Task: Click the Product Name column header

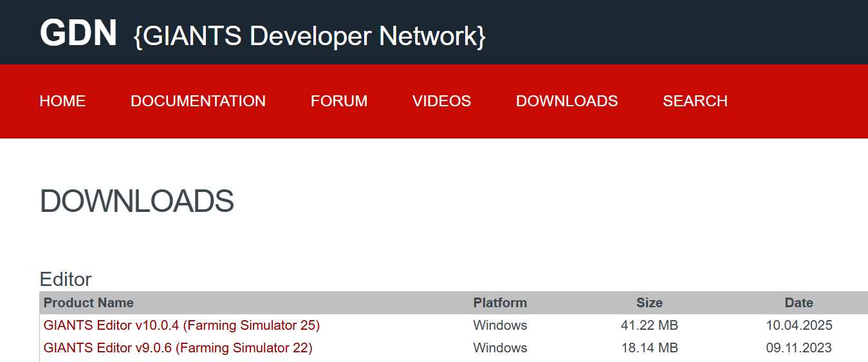Action: (x=89, y=303)
